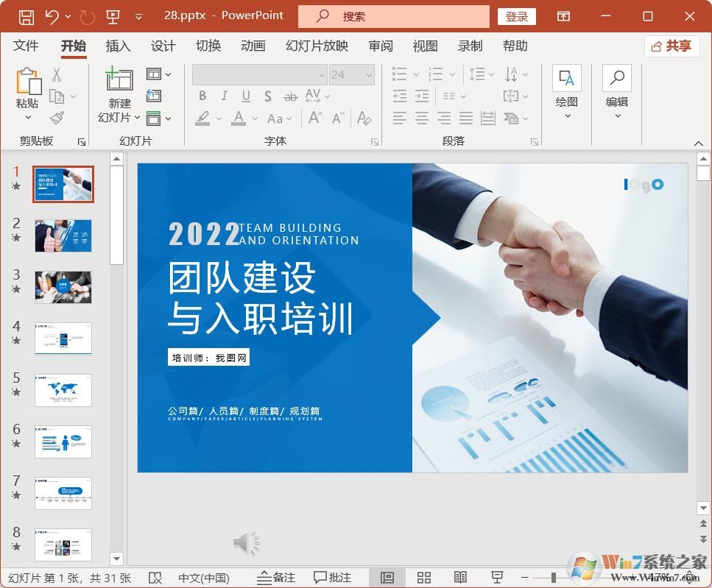Click the 共享 (Share) button
The image size is (712, 588).
coord(671,46)
